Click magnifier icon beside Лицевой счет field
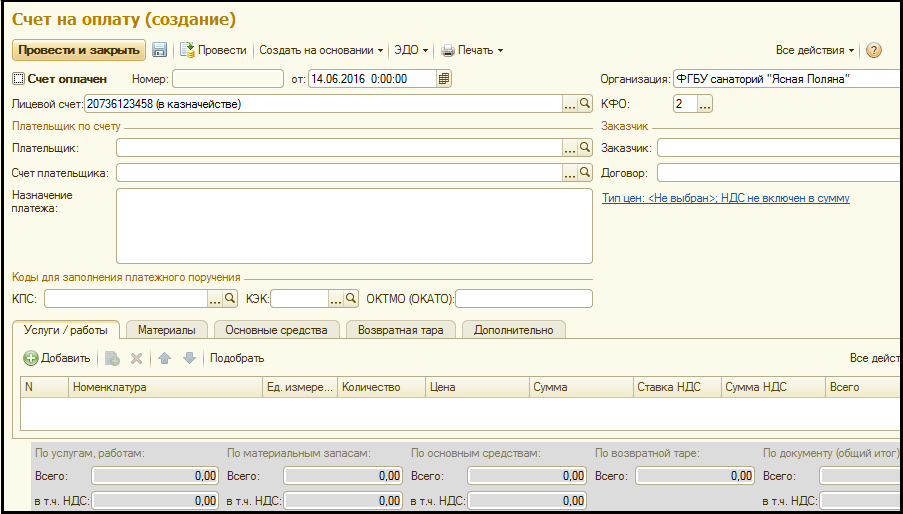The width and height of the screenshot is (903, 514). [x=586, y=103]
